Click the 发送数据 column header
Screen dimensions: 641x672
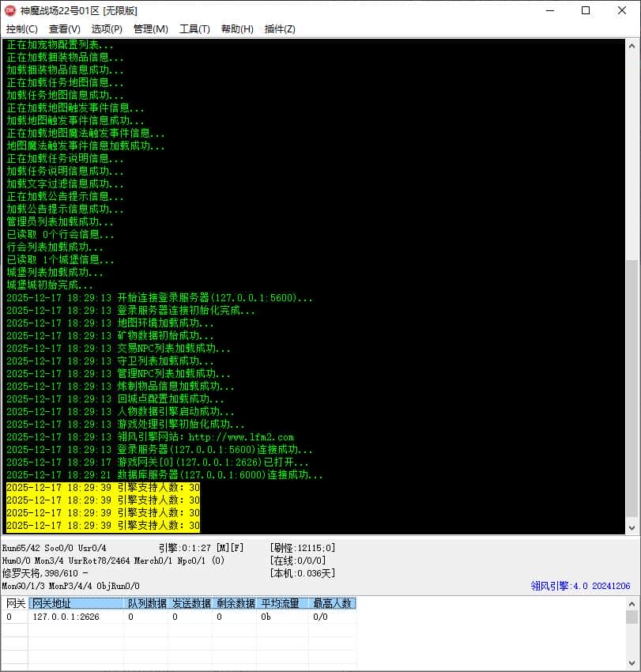pyautogui.click(x=191, y=603)
